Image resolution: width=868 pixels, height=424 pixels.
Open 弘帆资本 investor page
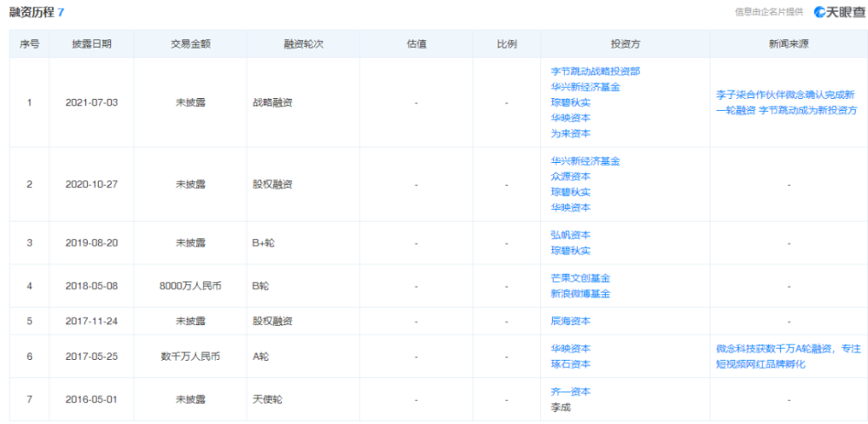571,235
